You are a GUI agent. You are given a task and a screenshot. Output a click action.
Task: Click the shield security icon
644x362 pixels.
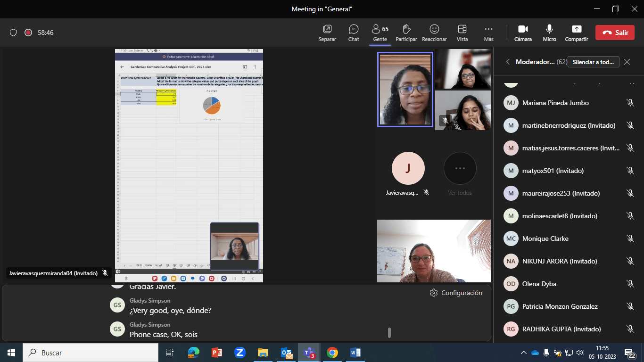pyautogui.click(x=13, y=33)
